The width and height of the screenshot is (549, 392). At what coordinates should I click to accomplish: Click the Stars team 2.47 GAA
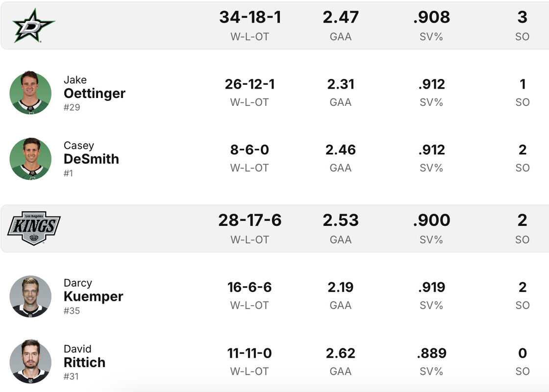pos(341,17)
